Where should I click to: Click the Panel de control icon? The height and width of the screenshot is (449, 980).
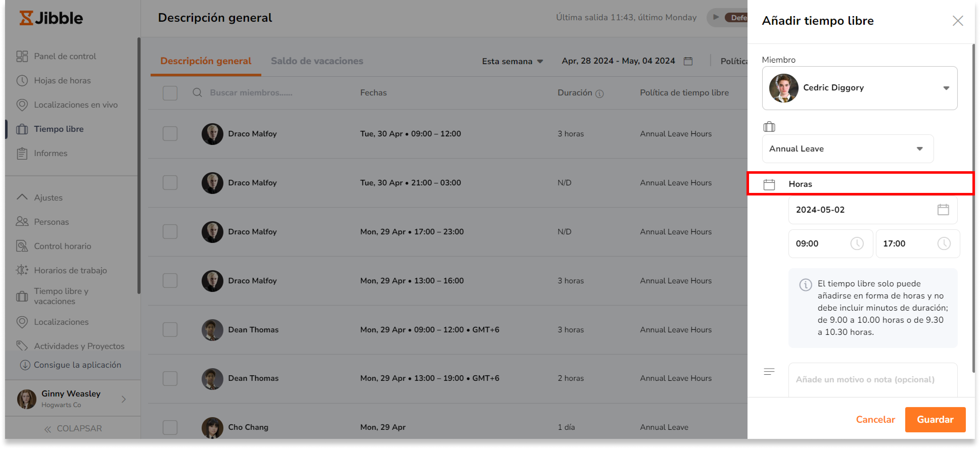pyautogui.click(x=22, y=56)
